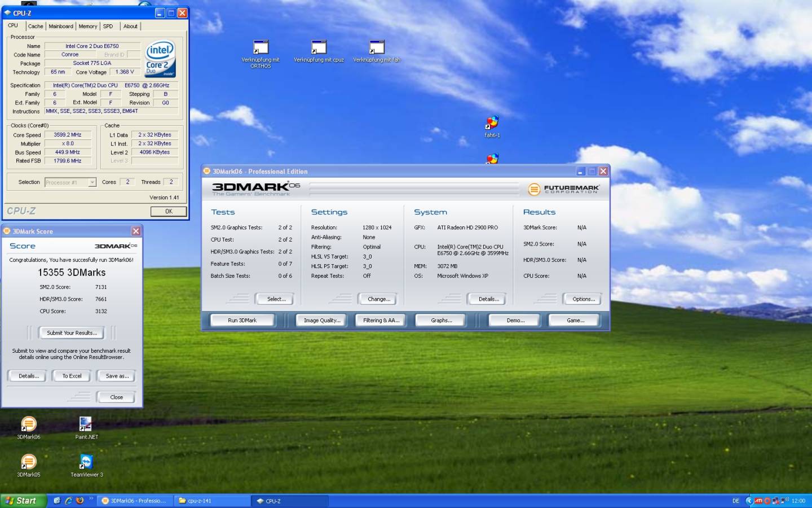The image size is (812, 508).
Task: Click Change... under Settings
Action: coord(378,299)
